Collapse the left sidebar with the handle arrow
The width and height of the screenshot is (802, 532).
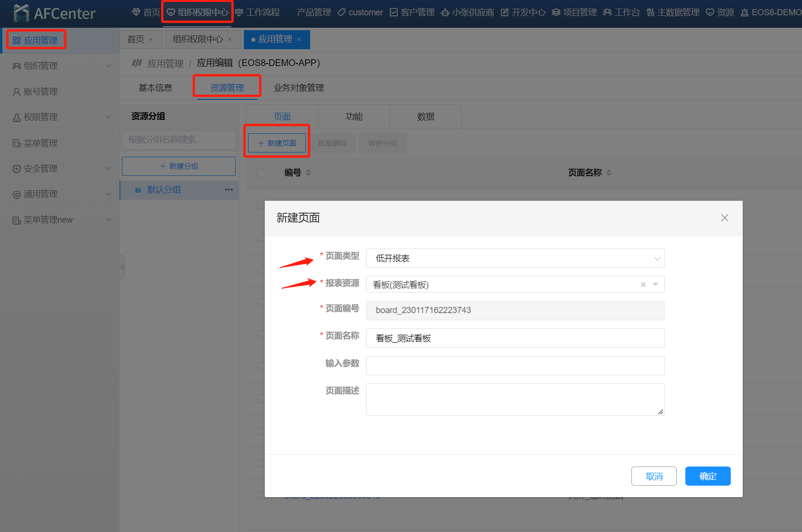point(122,267)
